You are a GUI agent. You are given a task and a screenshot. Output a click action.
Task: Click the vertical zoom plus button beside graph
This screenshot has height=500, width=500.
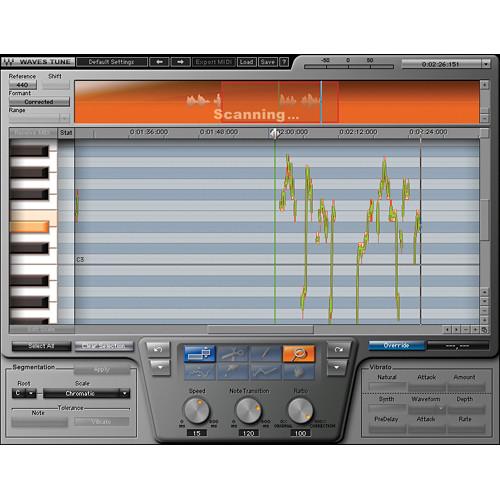[485, 320]
